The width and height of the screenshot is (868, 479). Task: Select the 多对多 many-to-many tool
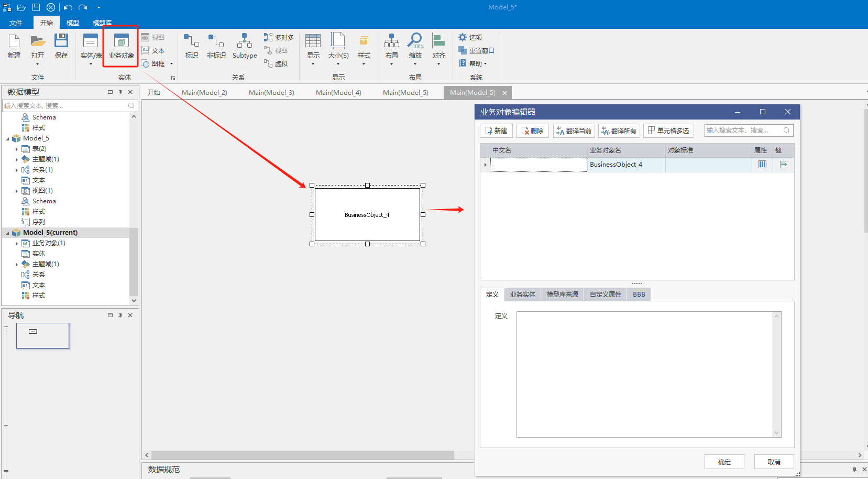click(279, 37)
